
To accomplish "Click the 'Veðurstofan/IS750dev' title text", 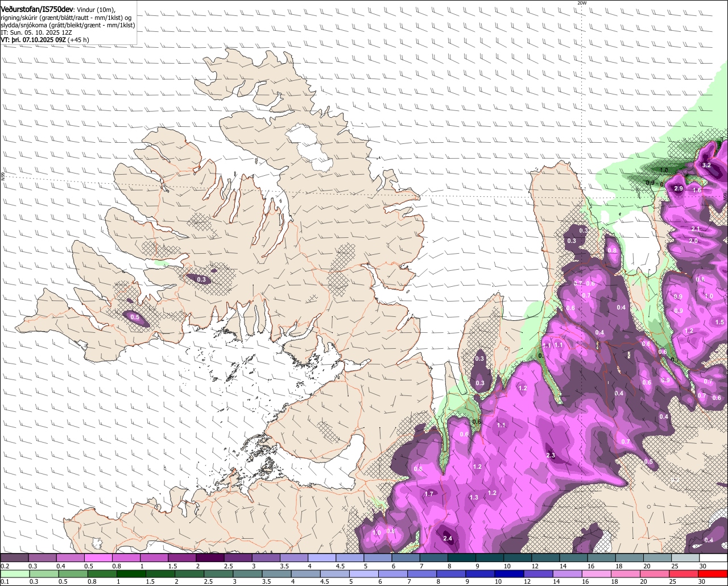I will point(37,9).
